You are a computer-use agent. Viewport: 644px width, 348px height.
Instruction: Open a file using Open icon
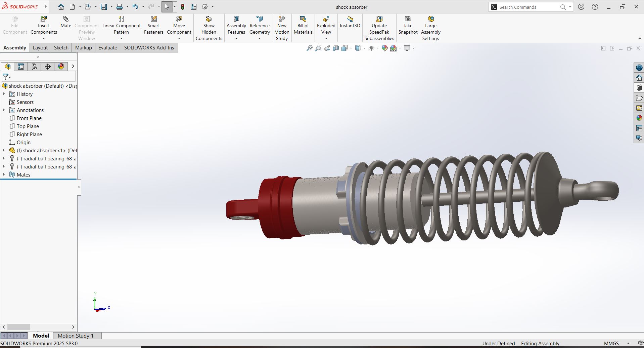click(x=88, y=7)
